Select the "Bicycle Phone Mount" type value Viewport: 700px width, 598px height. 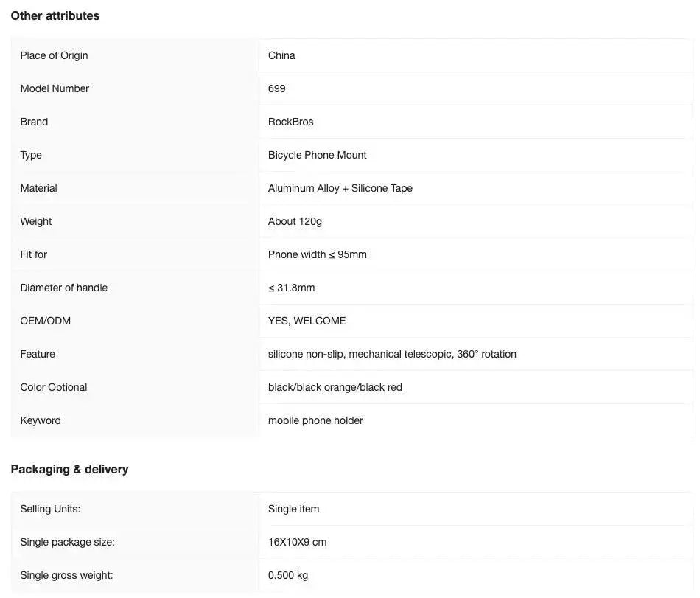(x=318, y=155)
